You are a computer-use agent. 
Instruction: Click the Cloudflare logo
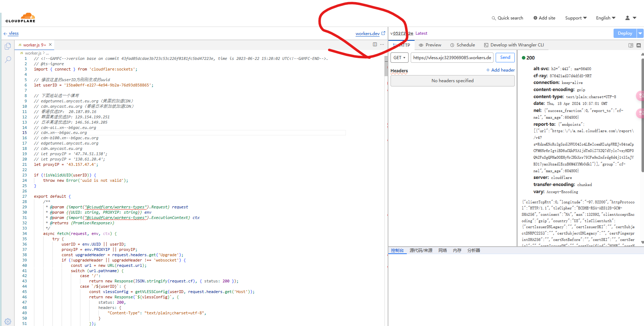click(x=21, y=18)
